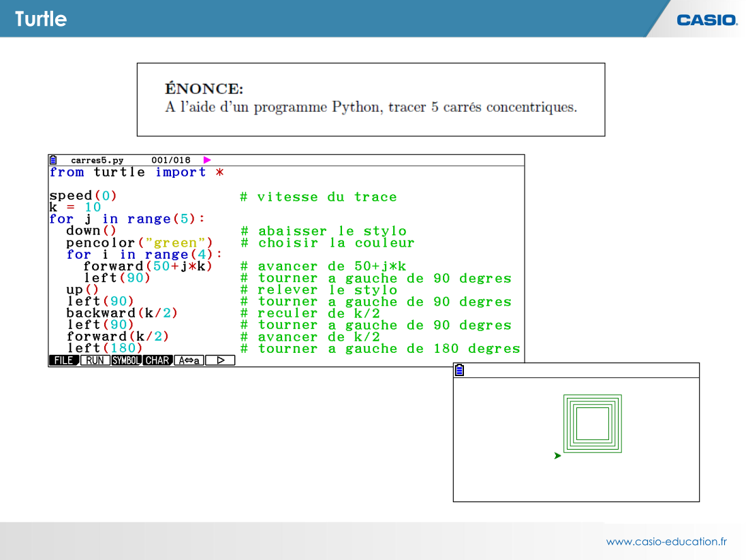This screenshot has height=560, width=746.
Task: Click the sentence about 5 carrés concentriques
Action: (x=371, y=106)
